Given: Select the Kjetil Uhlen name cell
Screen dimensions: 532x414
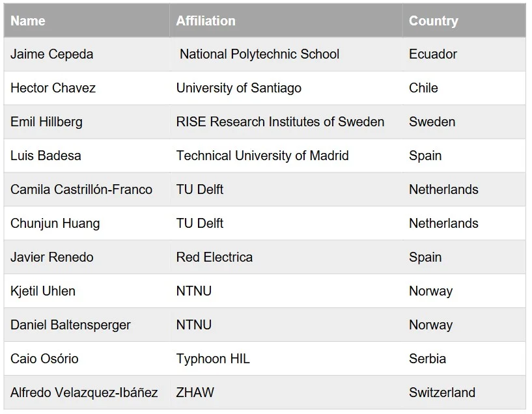Looking at the screenshot, I should [87, 291].
